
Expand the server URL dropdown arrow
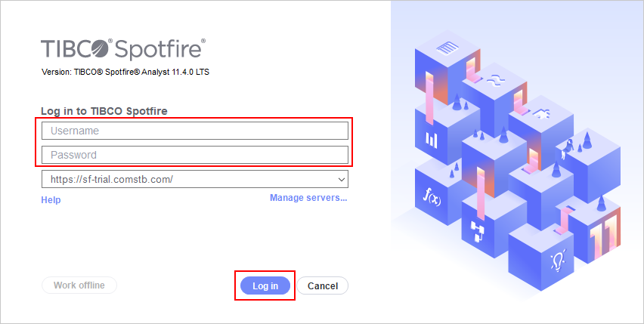pyautogui.click(x=341, y=180)
